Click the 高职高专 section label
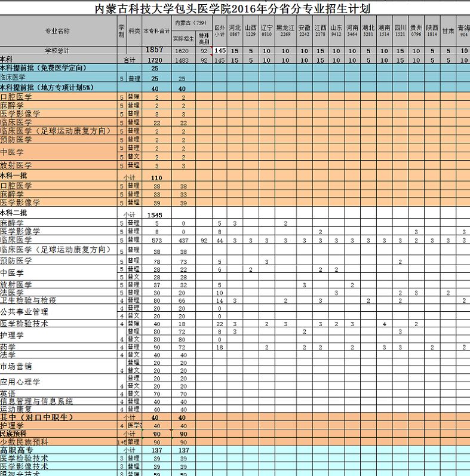This screenshot has height=476, width=470. [x=17, y=450]
